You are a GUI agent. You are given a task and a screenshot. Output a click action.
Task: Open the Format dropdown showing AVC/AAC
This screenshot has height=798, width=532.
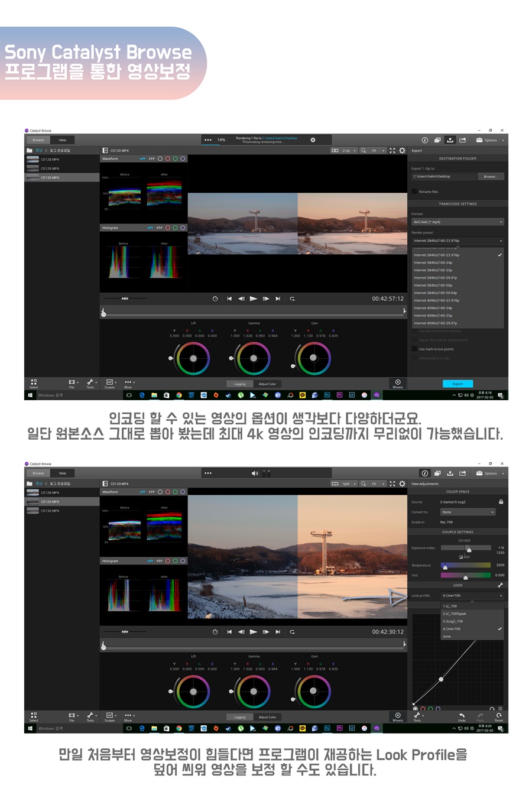458,222
